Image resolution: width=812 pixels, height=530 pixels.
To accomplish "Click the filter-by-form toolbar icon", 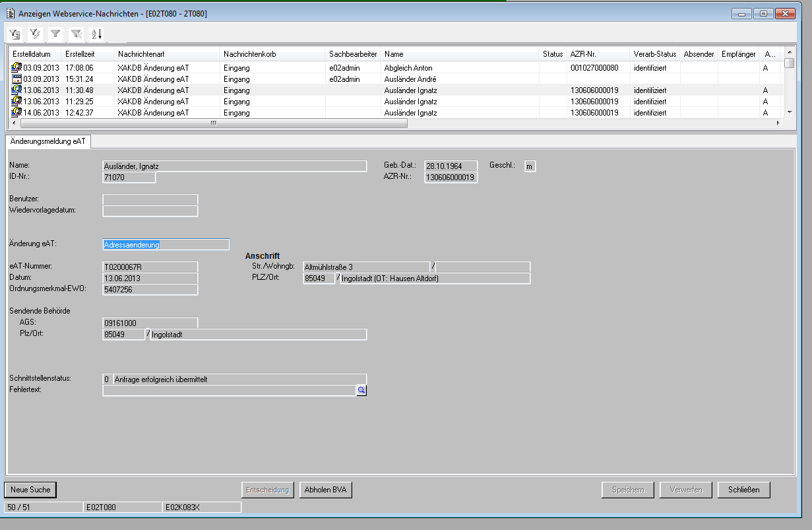I will coord(15,34).
